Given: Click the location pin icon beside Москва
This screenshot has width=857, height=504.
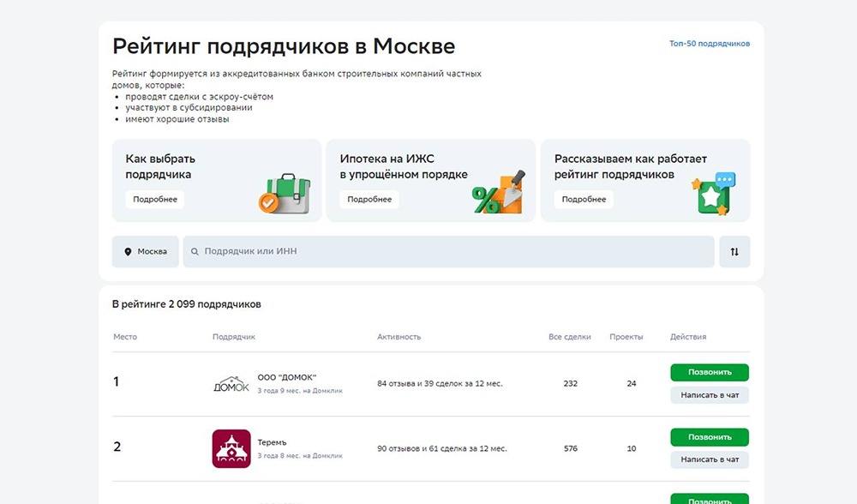Looking at the screenshot, I should (129, 252).
